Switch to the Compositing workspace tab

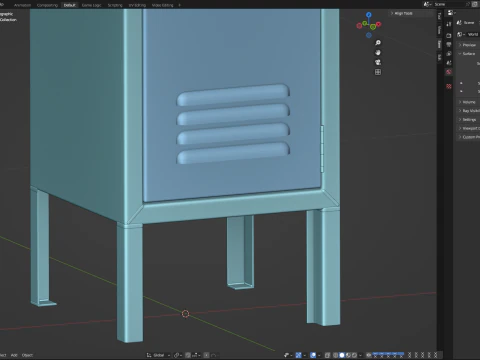click(x=47, y=5)
